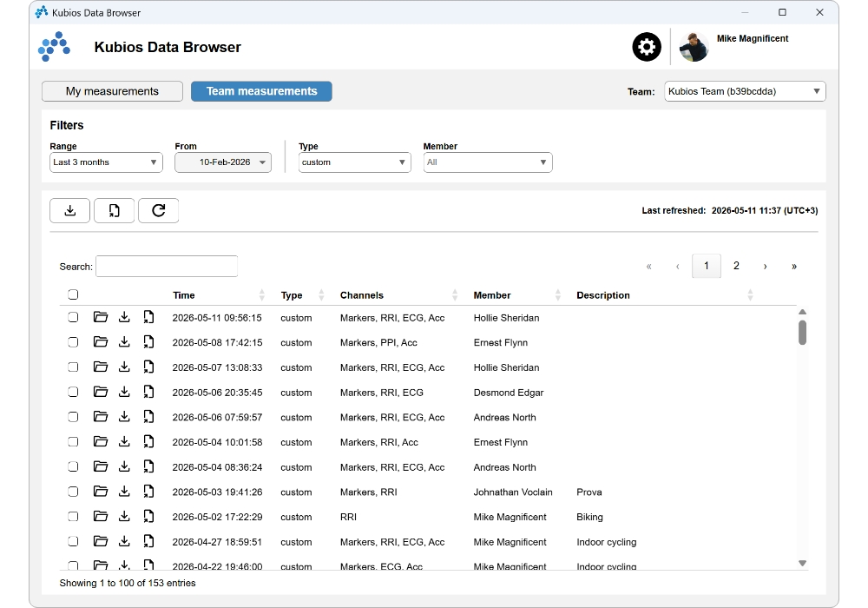The width and height of the screenshot is (868, 608).
Task: Switch to Team measurements tab
Action: 261,91
